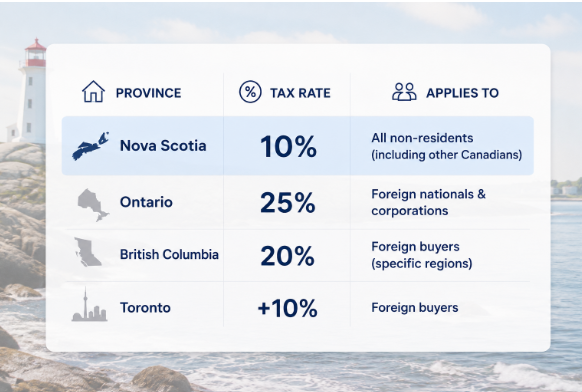The width and height of the screenshot is (582, 392).
Task: Click the Toronto label
Action: pos(145,307)
